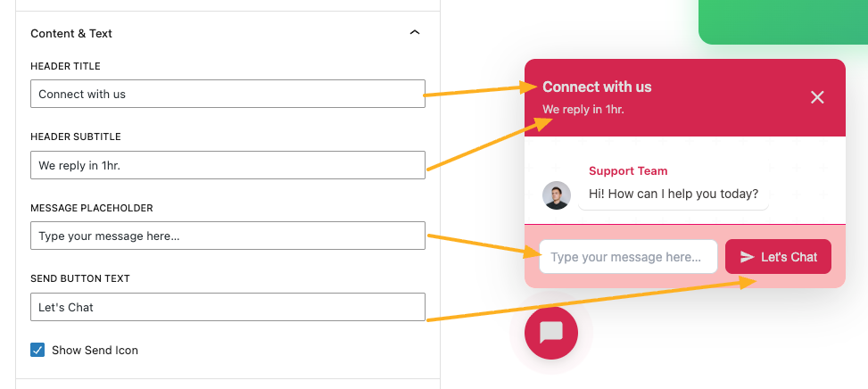Select the Message Placeholder text field
868x389 pixels.
[x=227, y=236]
